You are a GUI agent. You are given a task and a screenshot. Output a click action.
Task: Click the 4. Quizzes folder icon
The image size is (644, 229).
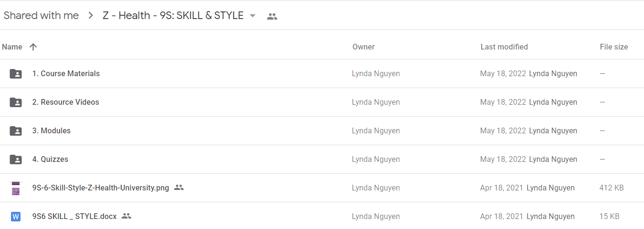(x=16, y=159)
